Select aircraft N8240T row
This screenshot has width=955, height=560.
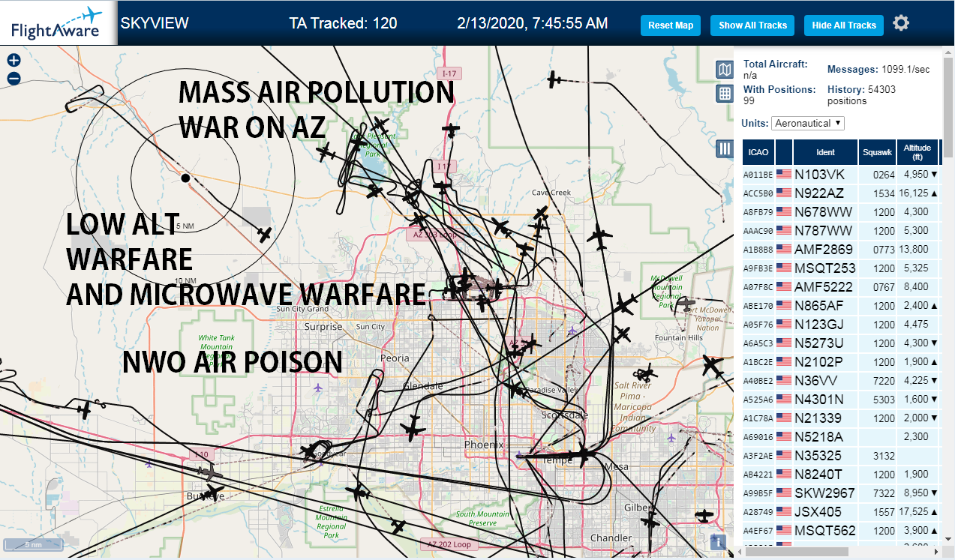(x=841, y=474)
